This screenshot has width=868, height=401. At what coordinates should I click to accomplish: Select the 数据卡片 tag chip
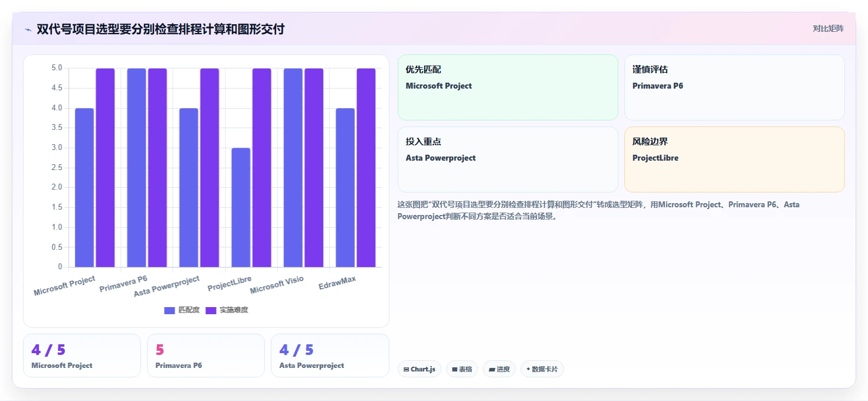542,369
